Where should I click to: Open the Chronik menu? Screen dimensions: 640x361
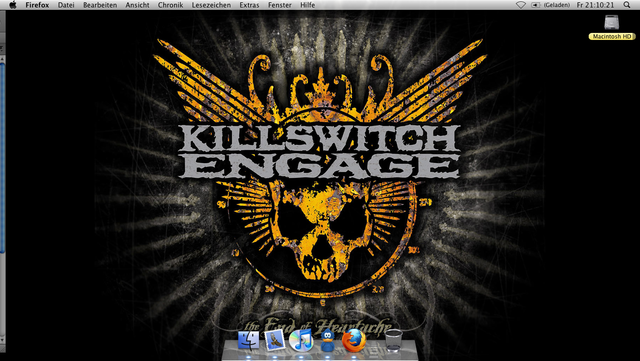coord(171,5)
